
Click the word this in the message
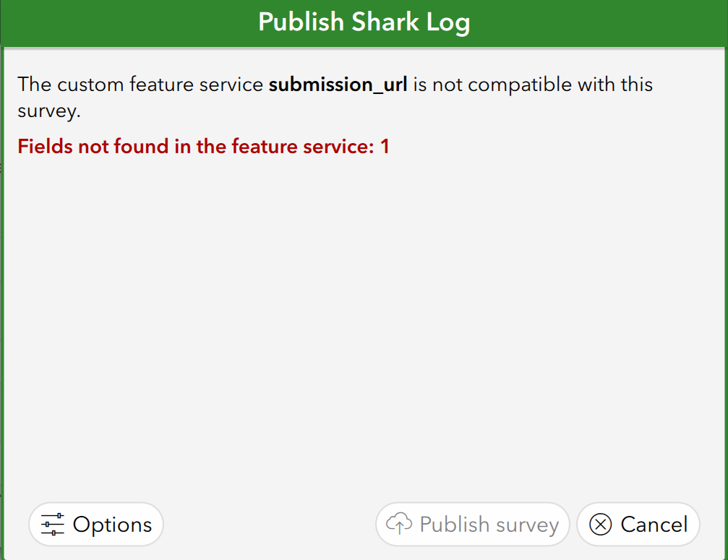click(x=636, y=85)
